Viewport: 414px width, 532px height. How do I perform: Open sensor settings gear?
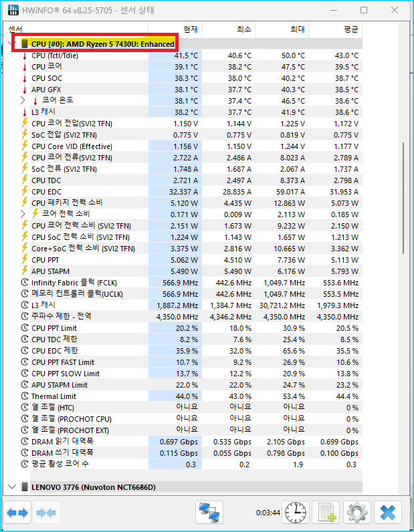click(356, 513)
